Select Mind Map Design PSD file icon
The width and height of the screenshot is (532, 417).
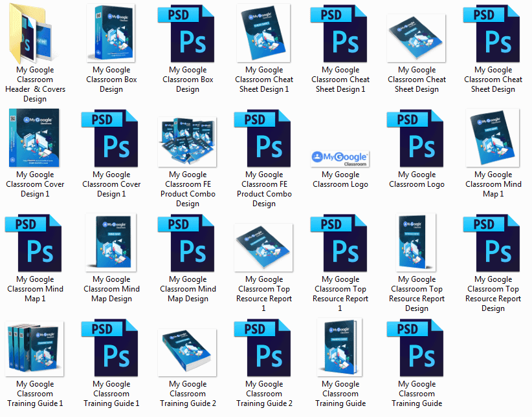[x=186, y=242]
